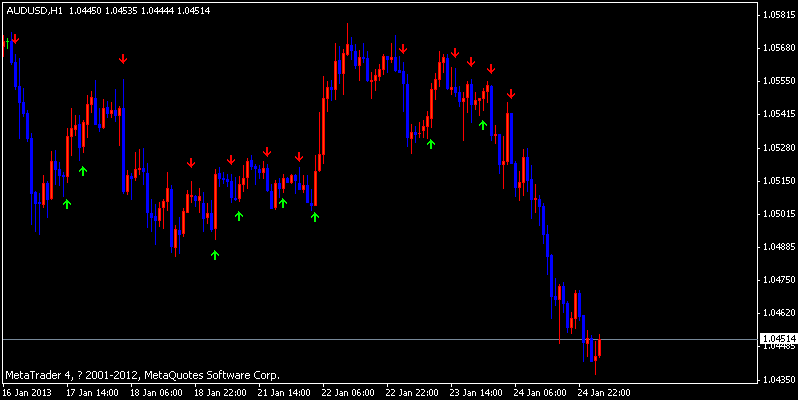Click the 18 Jan 22:00 time label

[x=220, y=393]
